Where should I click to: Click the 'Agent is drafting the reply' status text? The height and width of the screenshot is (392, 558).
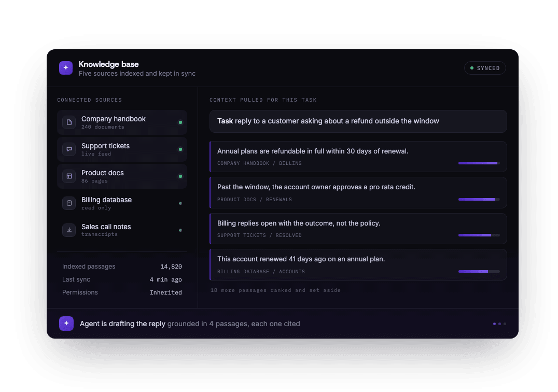click(x=122, y=324)
